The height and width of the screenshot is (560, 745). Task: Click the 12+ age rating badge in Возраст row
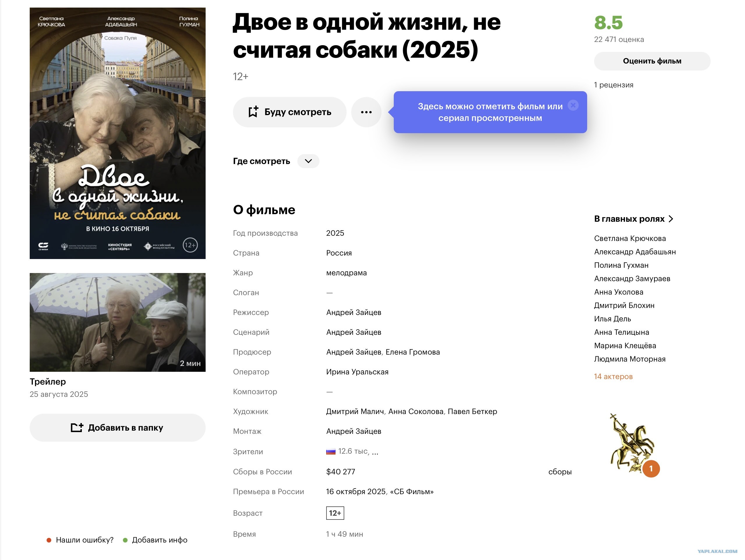[335, 513]
